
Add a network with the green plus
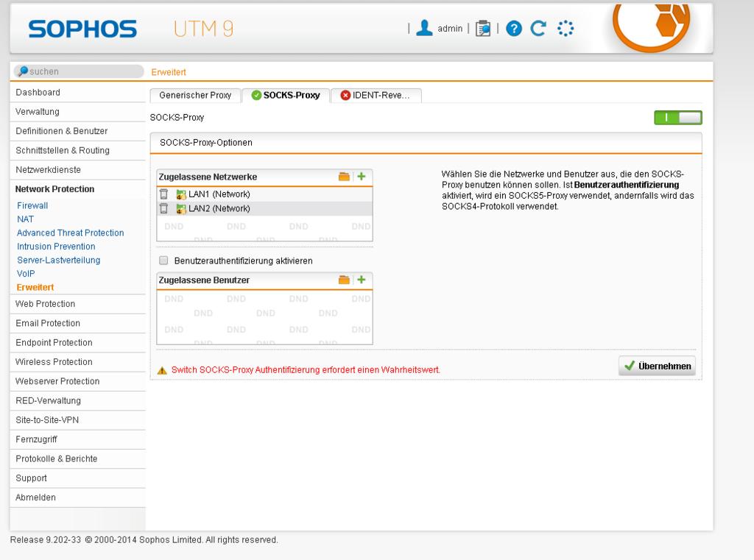click(x=361, y=177)
